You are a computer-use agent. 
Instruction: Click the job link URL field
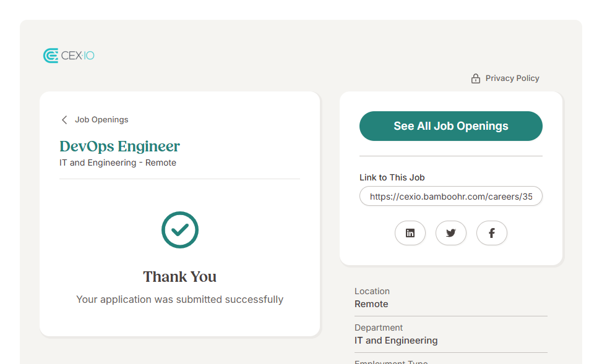(450, 197)
